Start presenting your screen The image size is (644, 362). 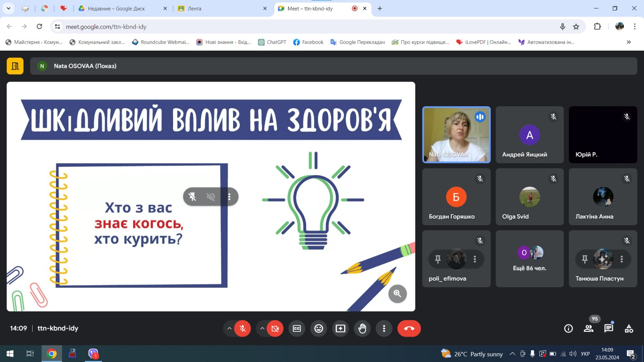(x=341, y=329)
